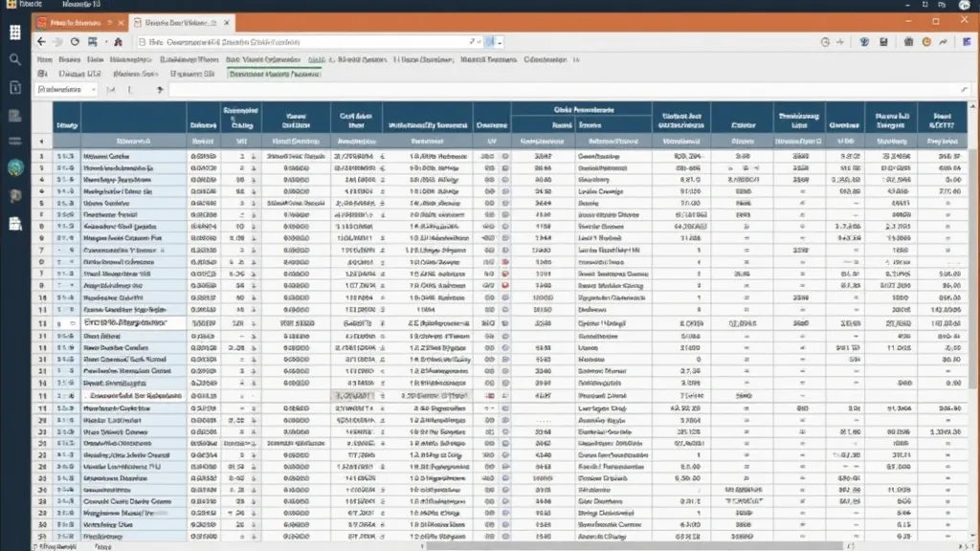Open the dropdown arrow at address bar's right end

pyautogui.click(x=500, y=42)
